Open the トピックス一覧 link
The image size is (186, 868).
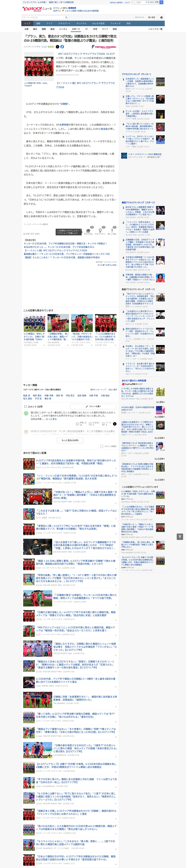pyautogui.click(x=156, y=29)
